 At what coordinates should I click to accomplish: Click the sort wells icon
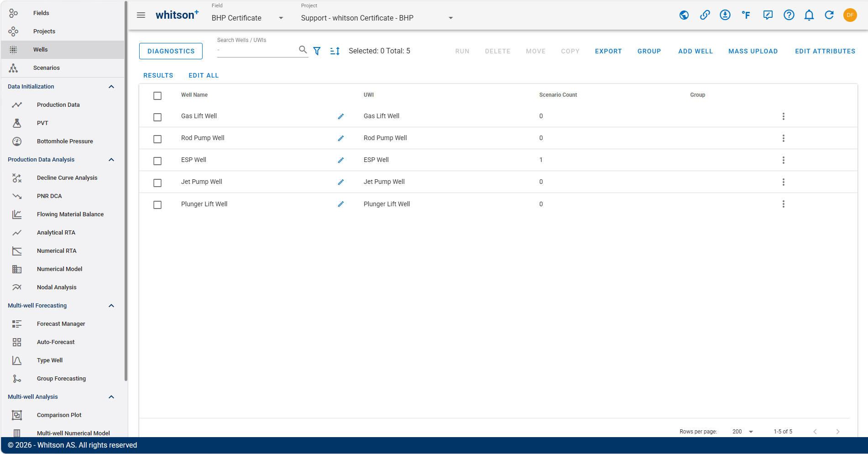pos(335,51)
